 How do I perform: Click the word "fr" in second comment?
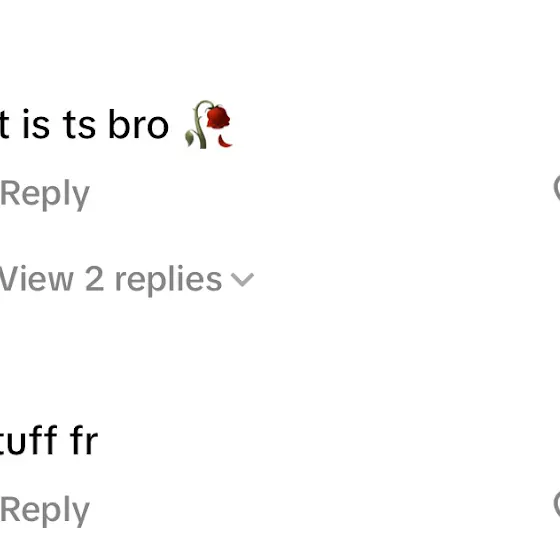[x=84, y=440]
